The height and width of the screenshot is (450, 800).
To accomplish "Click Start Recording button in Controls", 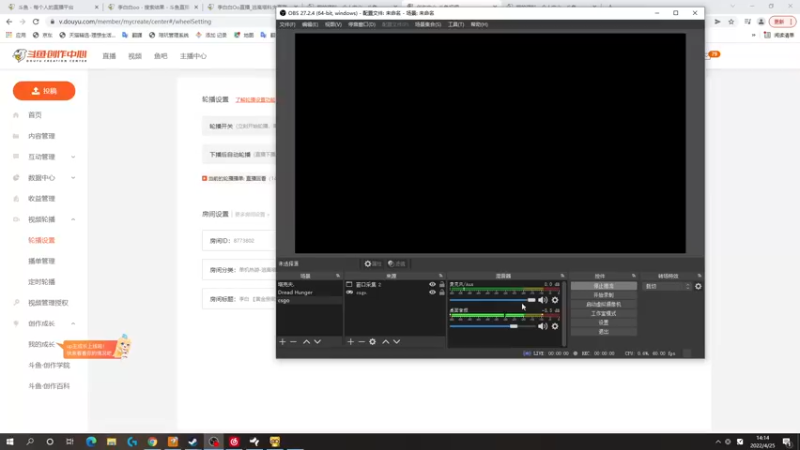I will coord(604,295).
